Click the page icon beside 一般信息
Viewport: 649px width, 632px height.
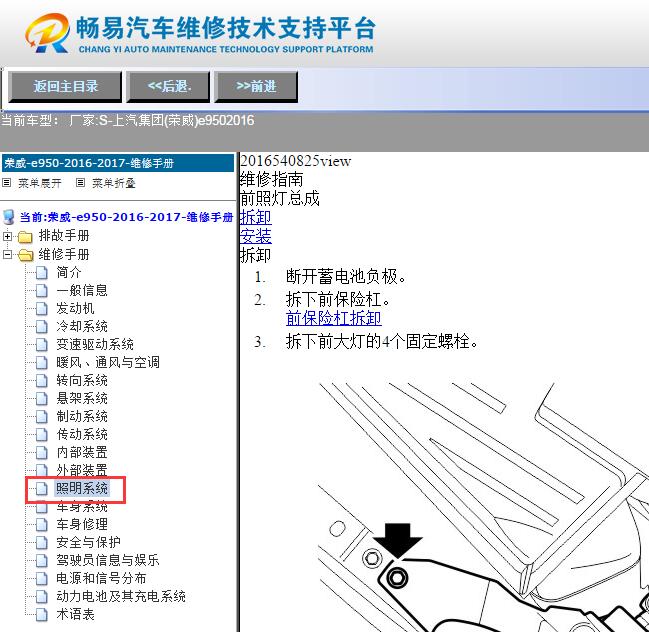point(41,291)
